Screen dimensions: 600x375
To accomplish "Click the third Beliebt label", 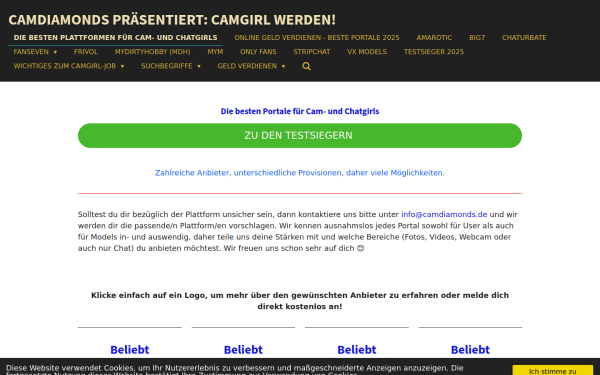I will (x=357, y=350).
